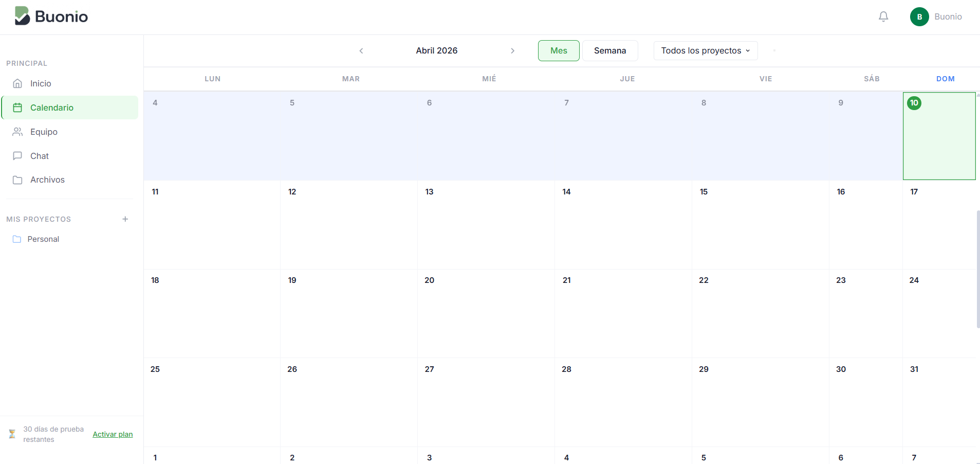Click the LUN column header
Screen dimensions: 980x464
(x=213, y=79)
